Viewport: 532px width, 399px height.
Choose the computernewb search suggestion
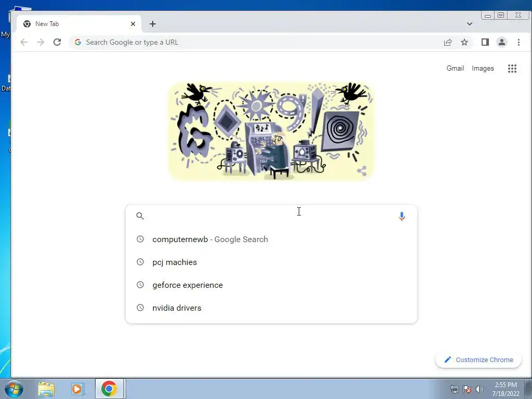click(271, 239)
